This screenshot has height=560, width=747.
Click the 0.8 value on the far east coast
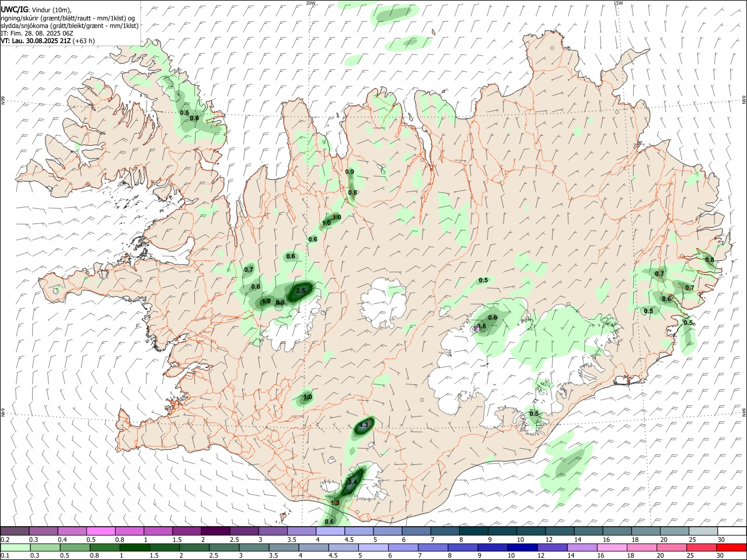(710, 260)
